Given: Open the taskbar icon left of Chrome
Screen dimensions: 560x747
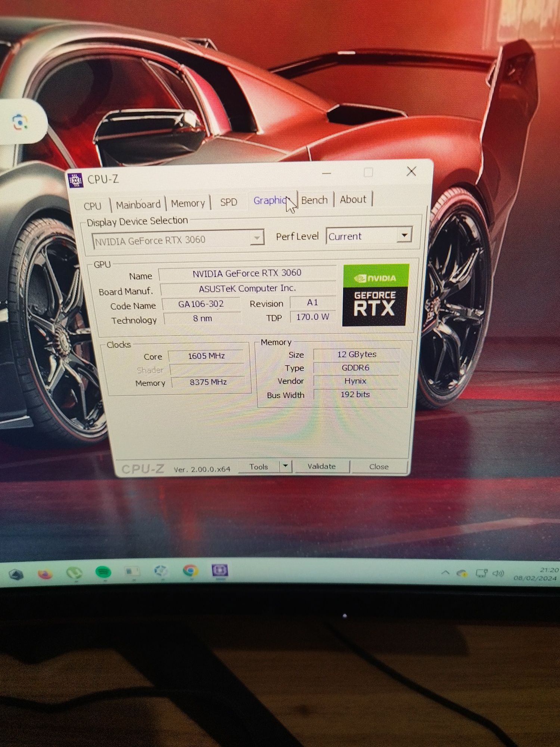Looking at the screenshot, I should pos(161,571).
